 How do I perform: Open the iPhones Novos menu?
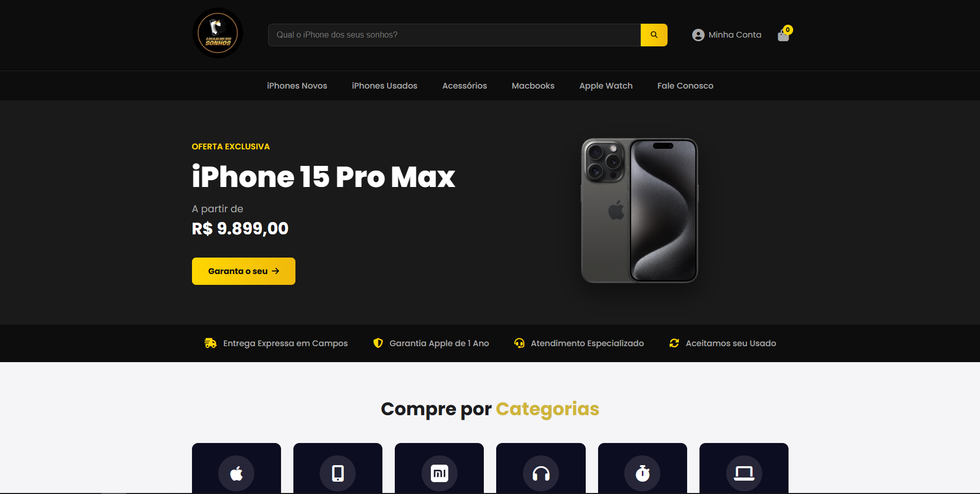pyautogui.click(x=297, y=86)
